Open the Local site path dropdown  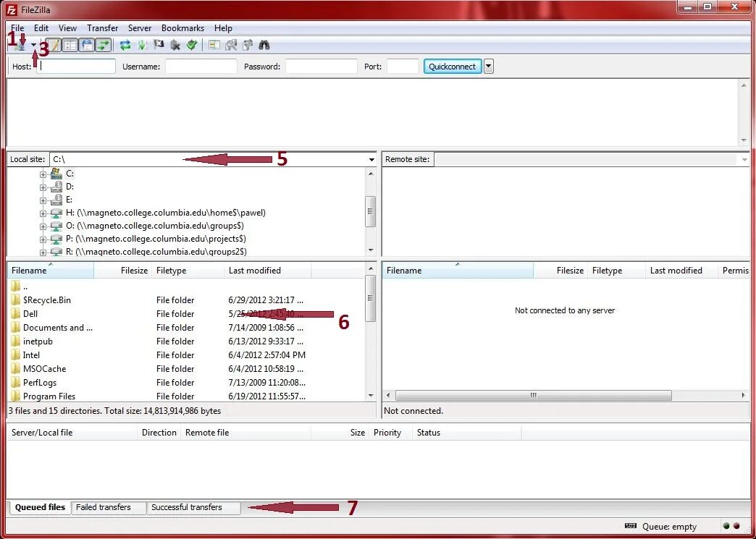point(371,159)
